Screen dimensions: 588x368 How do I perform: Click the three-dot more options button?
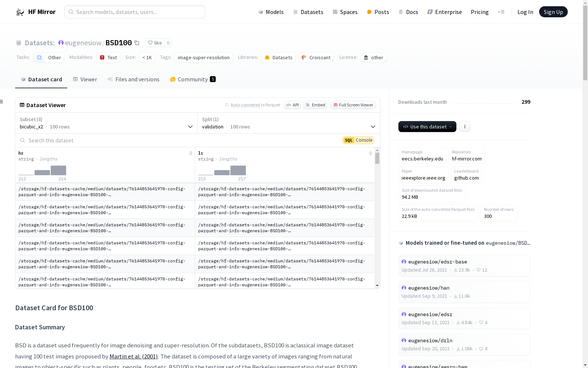pos(465,127)
